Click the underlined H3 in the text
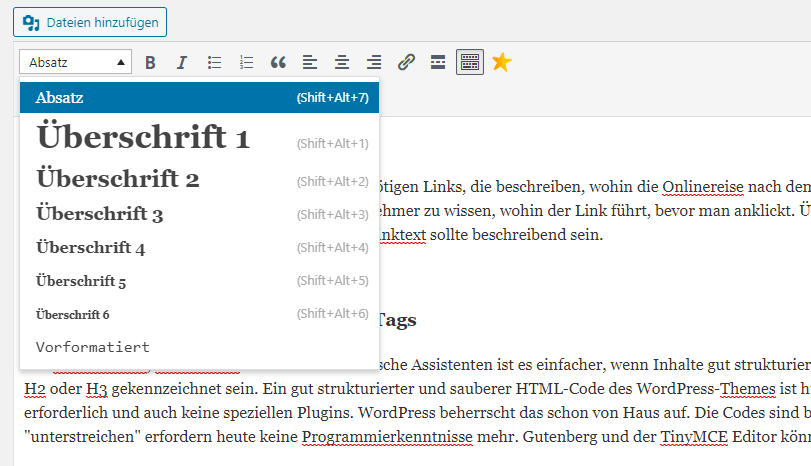The image size is (811, 466). (97, 389)
